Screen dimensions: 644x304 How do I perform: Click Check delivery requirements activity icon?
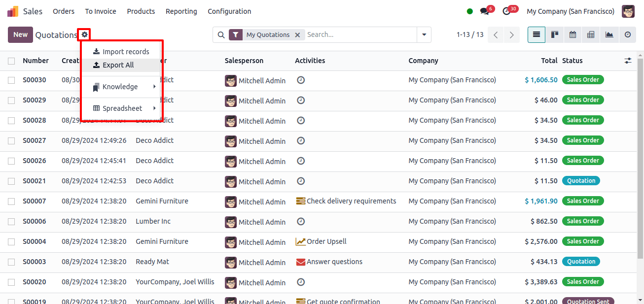[x=301, y=201]
